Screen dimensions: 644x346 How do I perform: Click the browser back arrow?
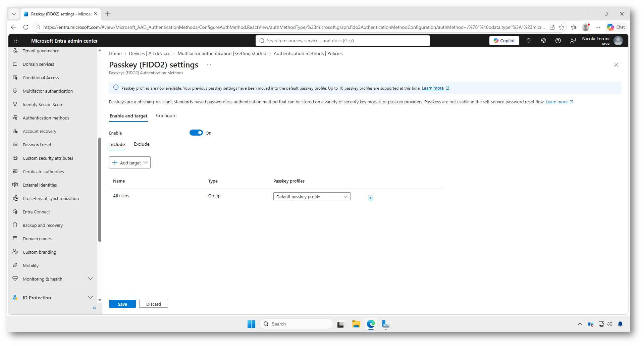pos(14,27)
